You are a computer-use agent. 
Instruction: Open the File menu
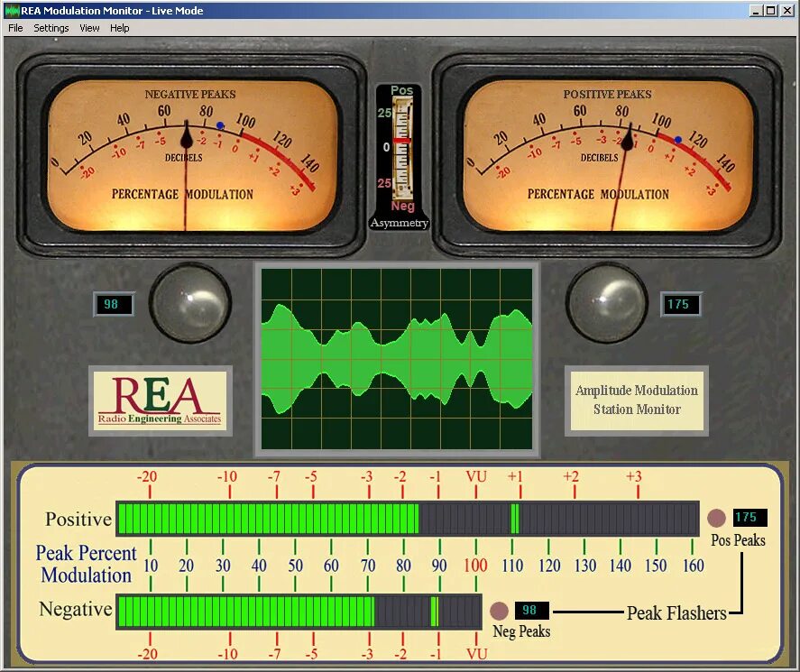(14, 28)
